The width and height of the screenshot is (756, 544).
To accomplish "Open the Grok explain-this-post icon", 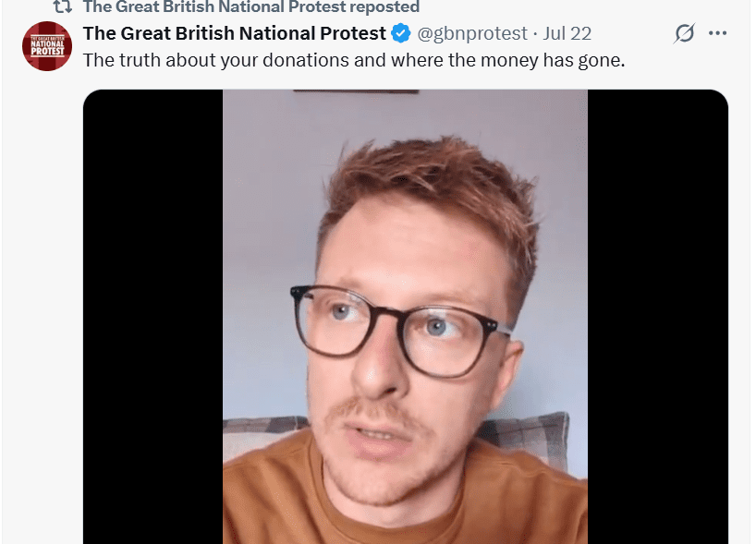I will pos(684,34).
